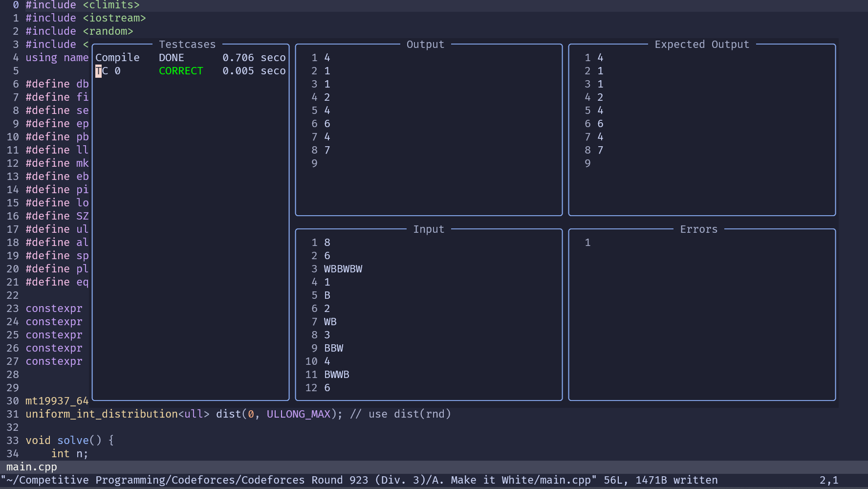Viewport: 868px width, 489px height.
Task: Click the constexpr on line 27
Action: [54, 361]
